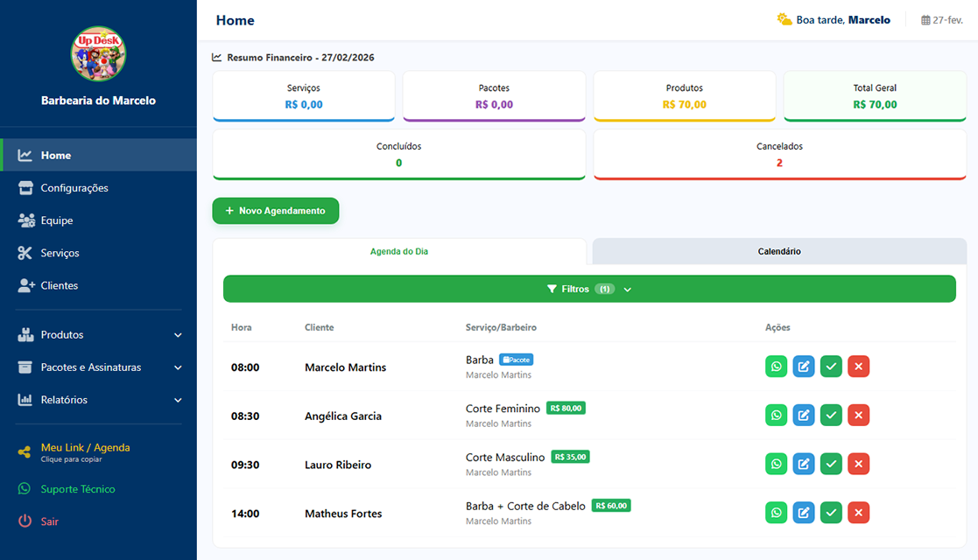Image resolution: width=978 pixels, height=560 pixels.
Task: Go to Clientes in sidebar
Action: [59, 286]
